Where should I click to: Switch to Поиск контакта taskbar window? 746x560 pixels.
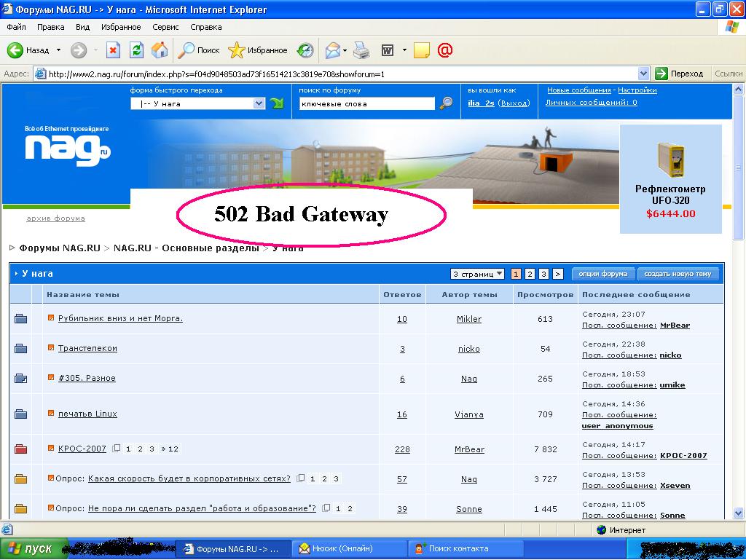click(466, 548)
